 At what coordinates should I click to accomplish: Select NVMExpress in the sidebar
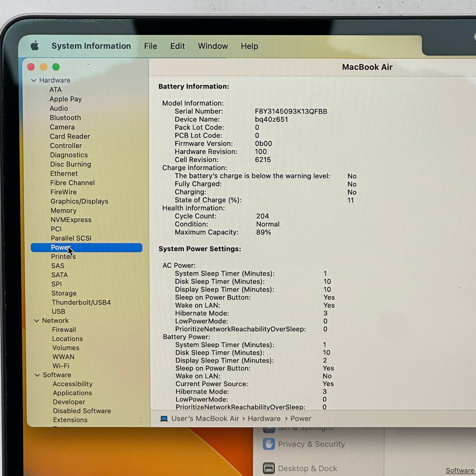[71, 220]
